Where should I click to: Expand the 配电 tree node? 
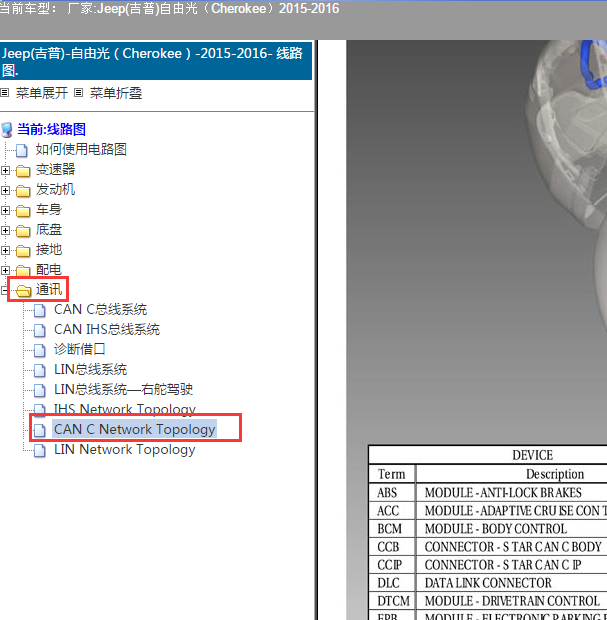click(5, 270)
